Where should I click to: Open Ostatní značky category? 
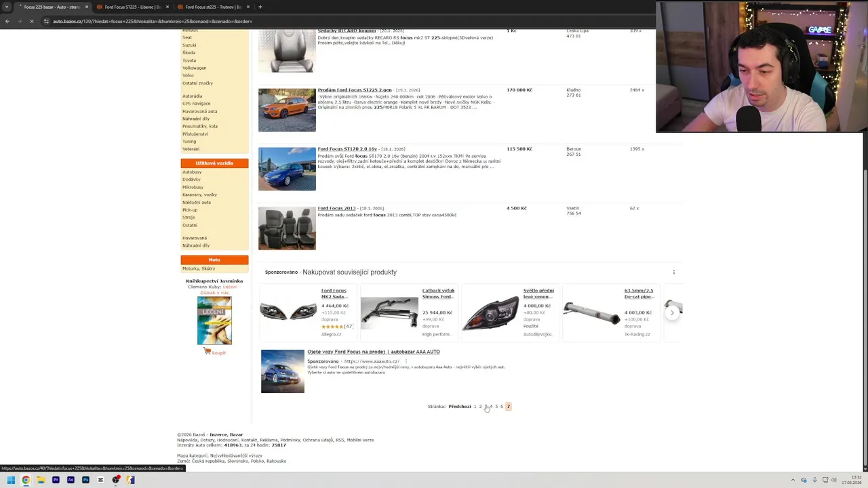[197, 83]
